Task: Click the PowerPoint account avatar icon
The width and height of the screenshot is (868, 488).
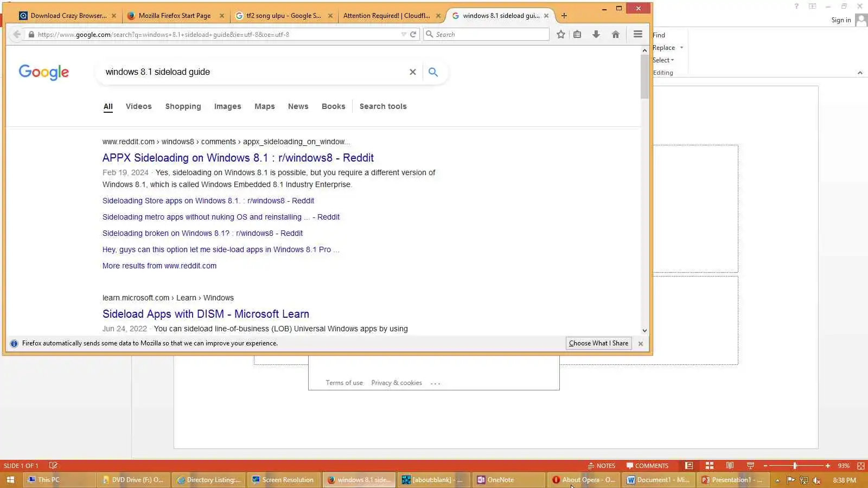Action: tap(861, 20)
